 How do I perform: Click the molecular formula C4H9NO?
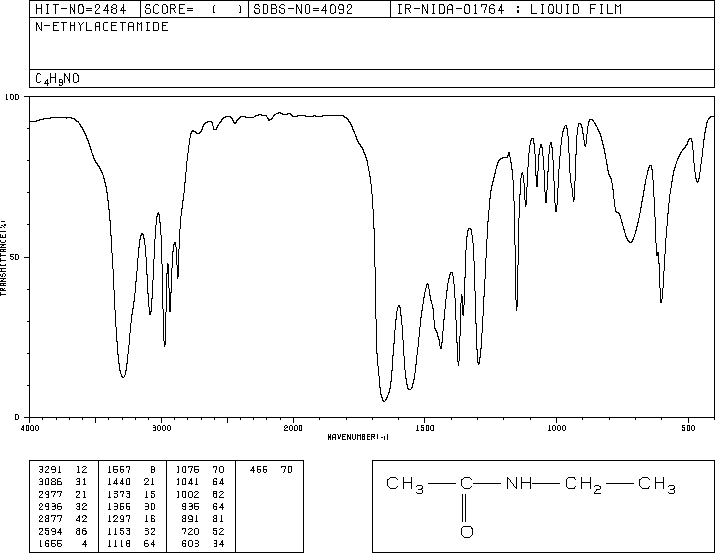pyautogui.click(x=57, y=79)
